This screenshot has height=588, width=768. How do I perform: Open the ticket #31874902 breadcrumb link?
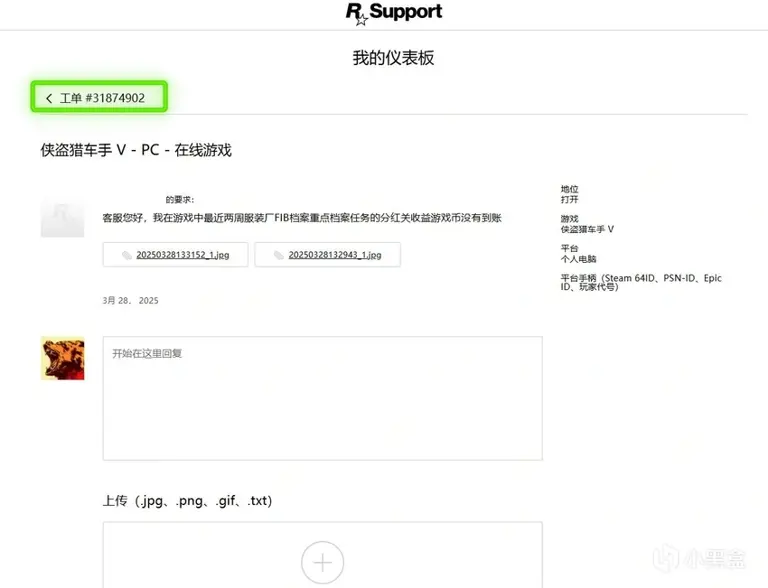(x=102, y=98)
